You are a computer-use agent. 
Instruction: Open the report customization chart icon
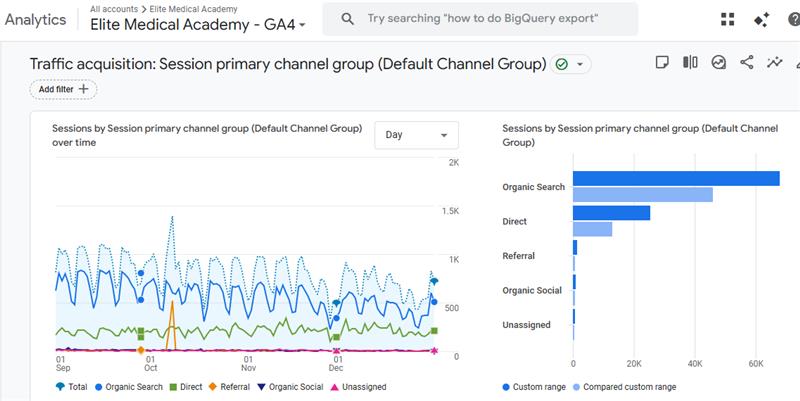pos(718,62)
